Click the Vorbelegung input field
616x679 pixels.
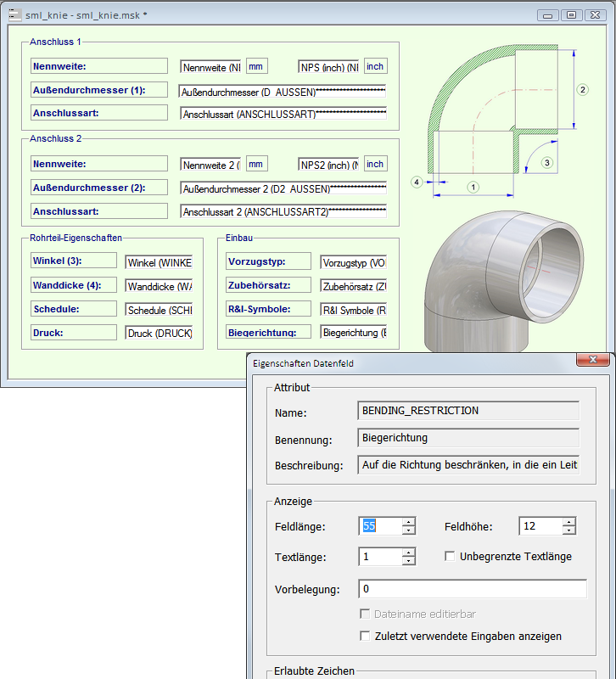coord(472,589)
